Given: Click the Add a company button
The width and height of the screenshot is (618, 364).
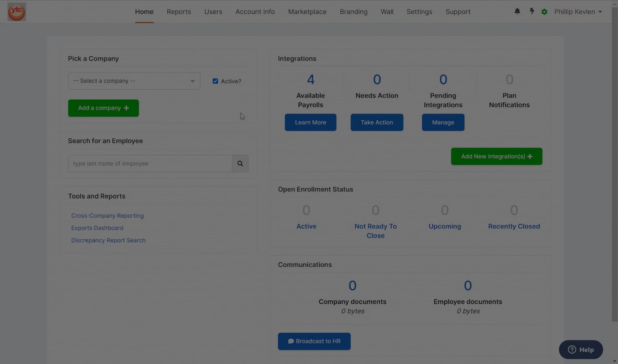Looking at the screenshot, I should click(103, 108).
